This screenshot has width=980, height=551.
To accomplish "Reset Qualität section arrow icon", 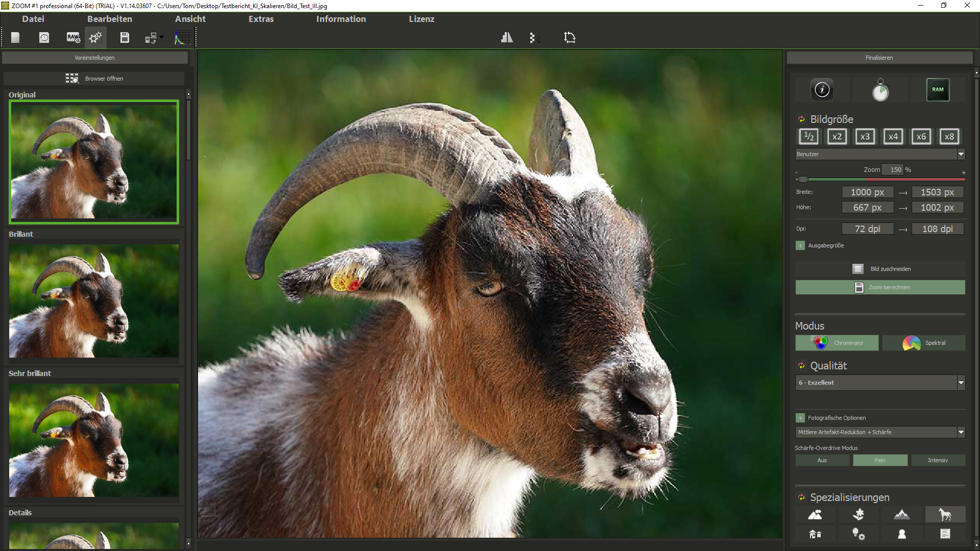I will (x=801, y=366).
